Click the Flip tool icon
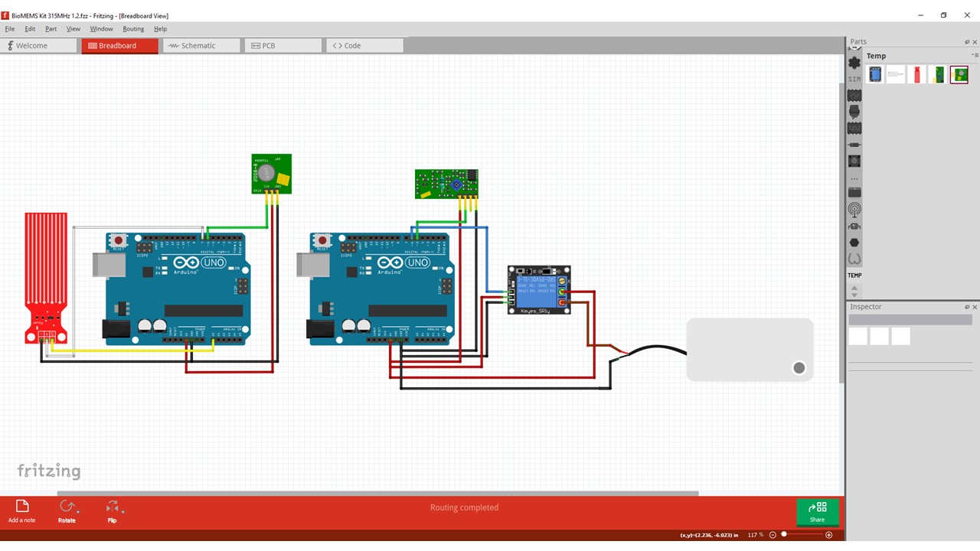Viewport: 980px width, 551px height. (112, 507)
